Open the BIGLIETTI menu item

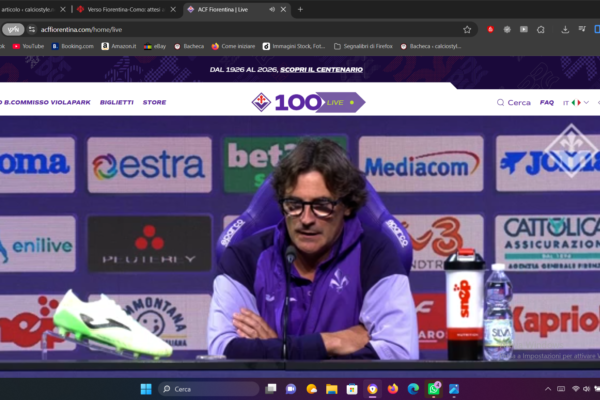tap(117, 103)
